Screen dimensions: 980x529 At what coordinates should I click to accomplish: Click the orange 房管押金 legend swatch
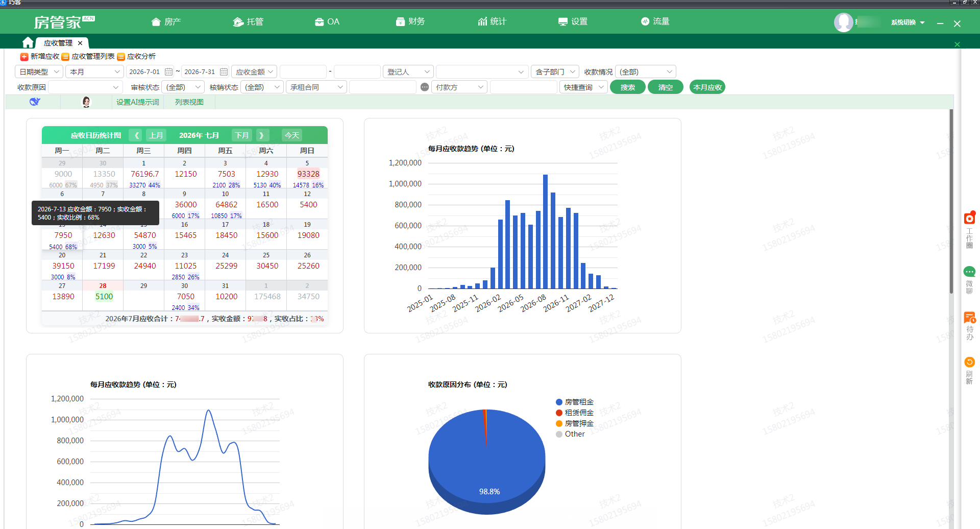[559, 424]
